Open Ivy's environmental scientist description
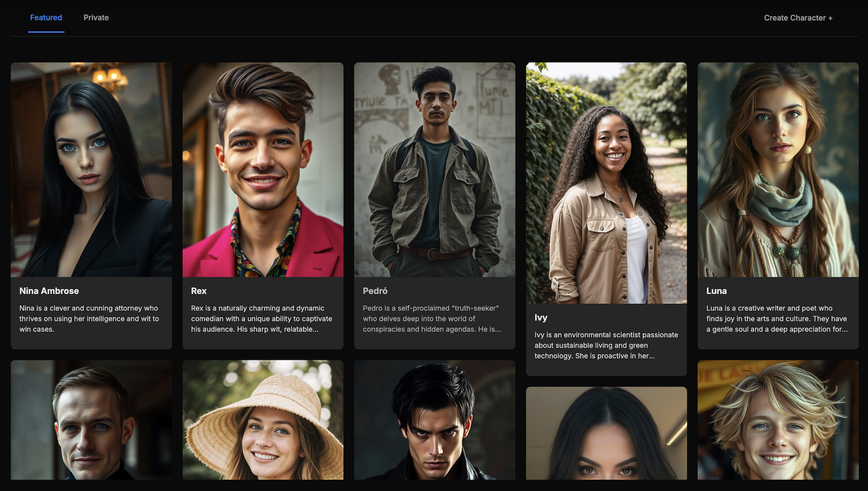Image resolution: width=868 pixels, height=491 pixels. 606,345
